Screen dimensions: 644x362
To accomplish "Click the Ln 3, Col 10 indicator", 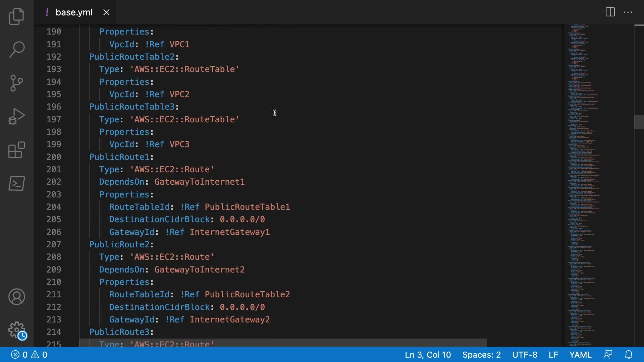I will point(428,355).
